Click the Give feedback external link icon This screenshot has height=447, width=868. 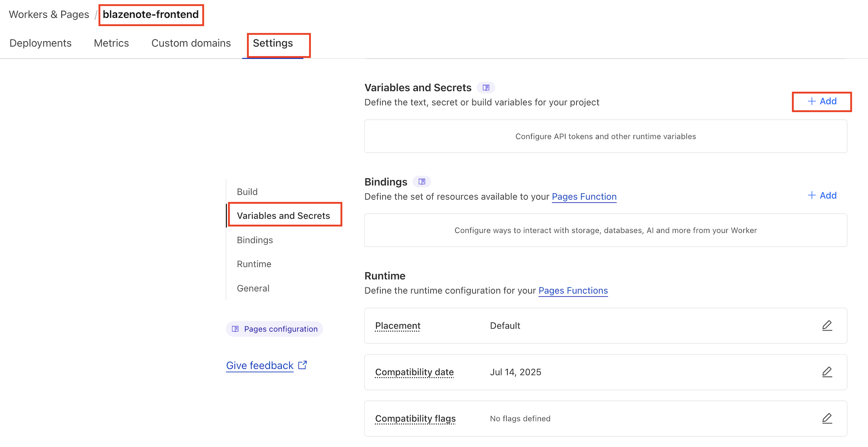(x=303, y=365)
